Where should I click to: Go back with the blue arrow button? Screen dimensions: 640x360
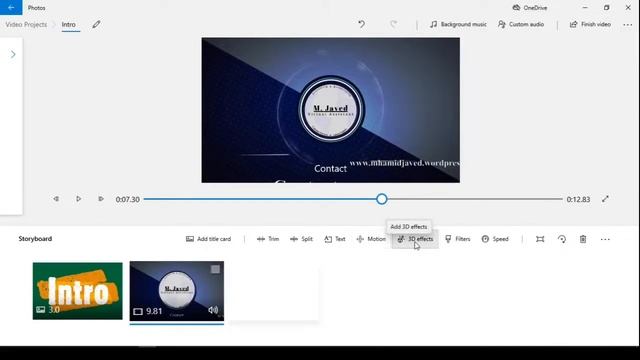click(x=11, y=7)
